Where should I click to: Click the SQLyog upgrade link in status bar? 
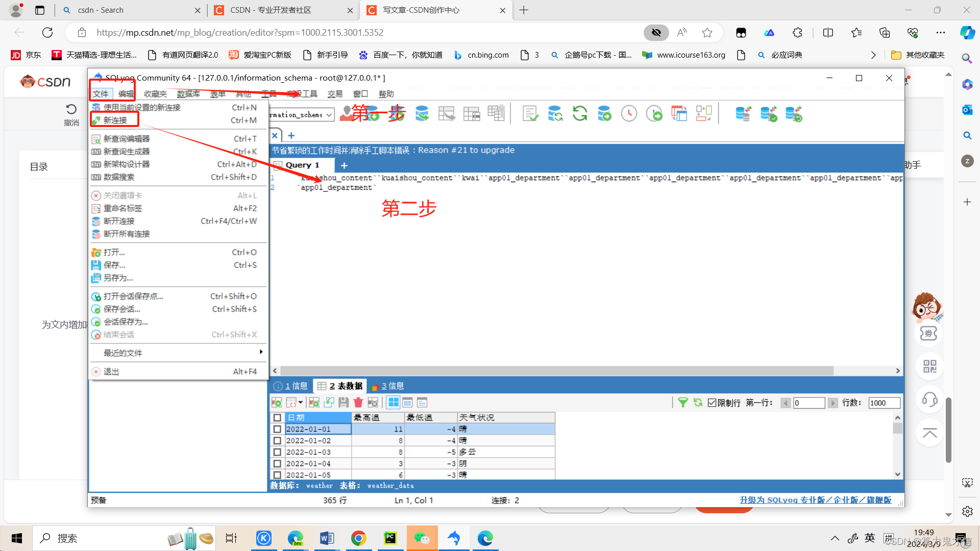(x=816, y=500)
